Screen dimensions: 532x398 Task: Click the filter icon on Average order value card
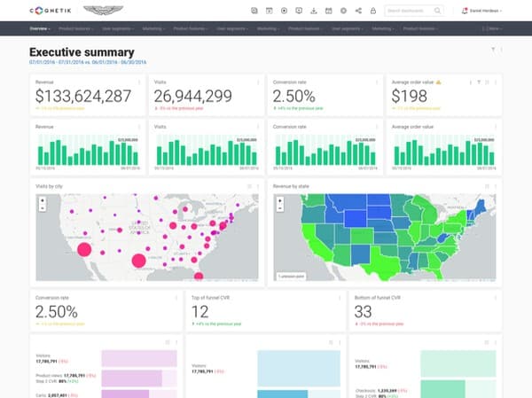(477, 82)
